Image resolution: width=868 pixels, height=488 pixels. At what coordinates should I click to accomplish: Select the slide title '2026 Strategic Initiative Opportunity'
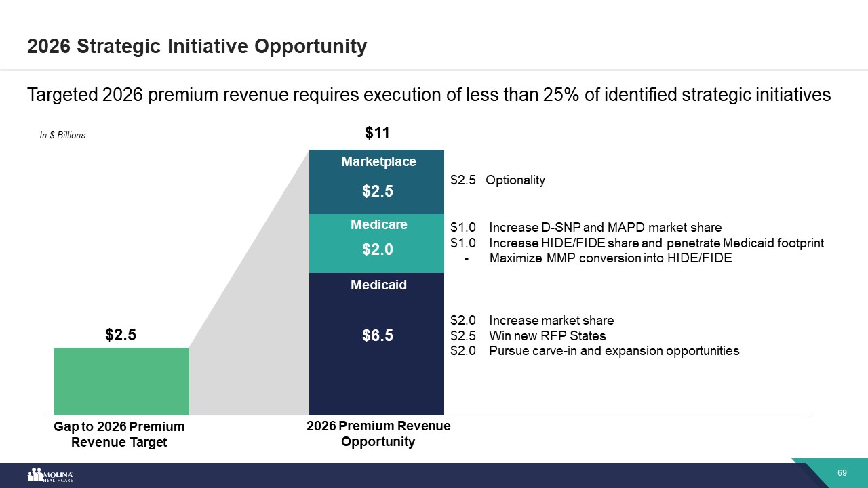pos(197,46)
